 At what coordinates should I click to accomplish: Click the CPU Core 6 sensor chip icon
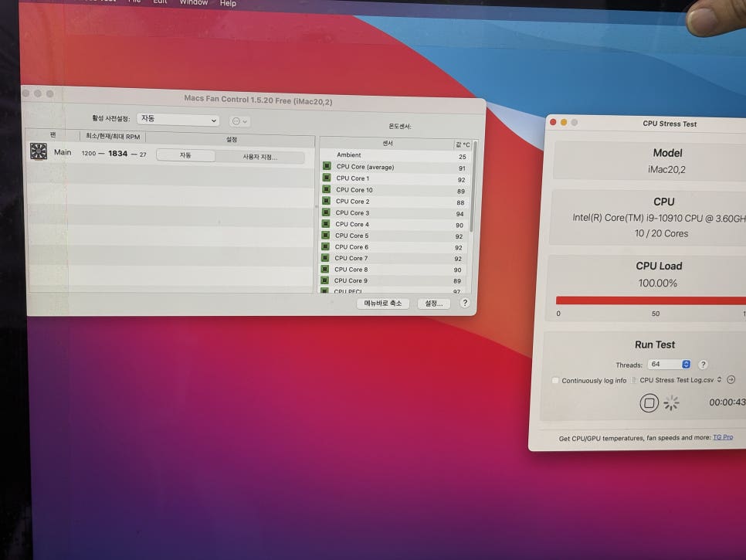pyautogui.click(x=325, y=246)
